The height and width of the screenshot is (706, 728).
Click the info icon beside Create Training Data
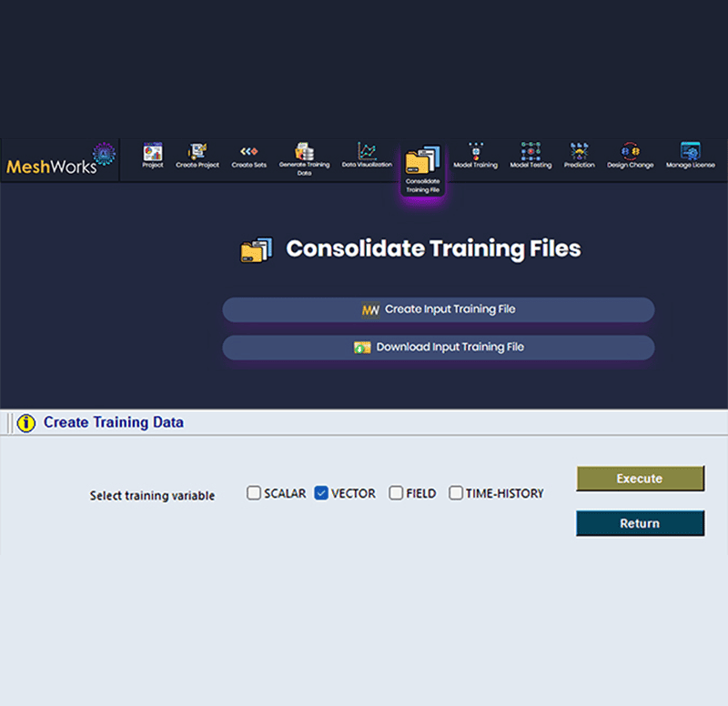(25, 423)
